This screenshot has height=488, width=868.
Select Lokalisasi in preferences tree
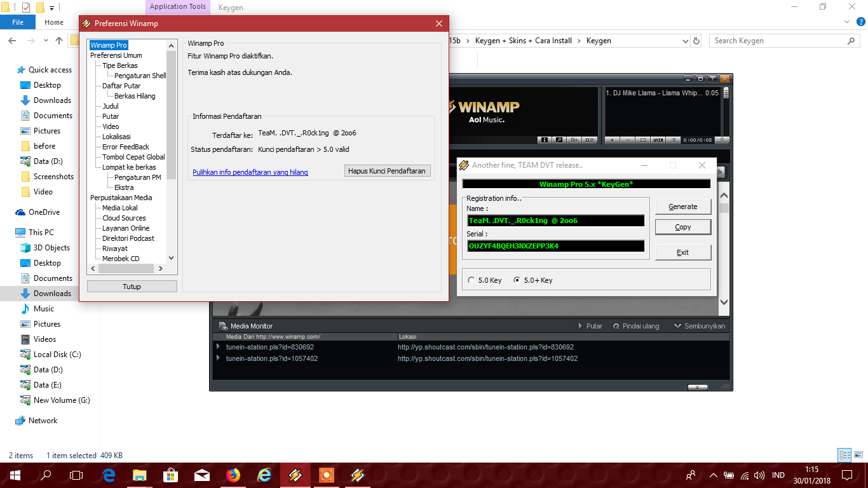click(116, 137)
